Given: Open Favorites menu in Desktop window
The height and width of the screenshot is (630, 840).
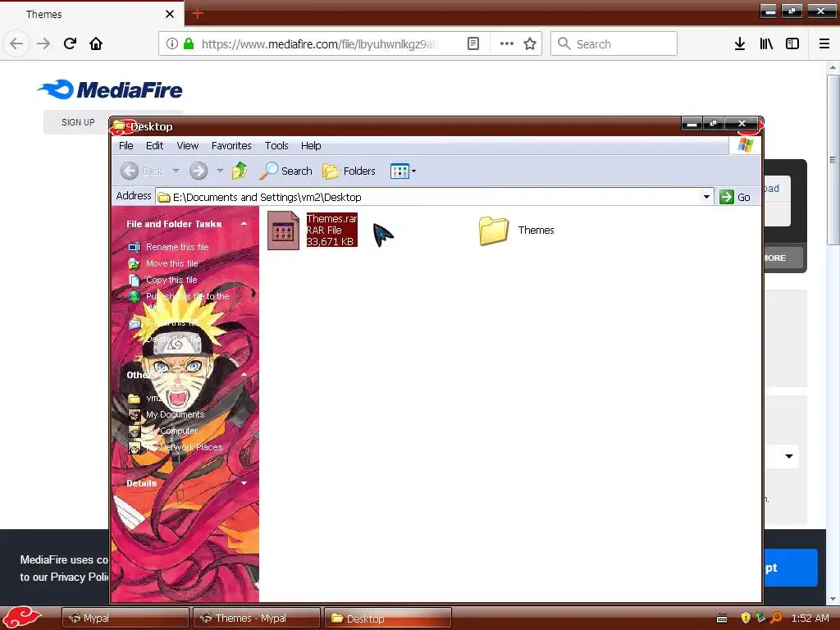Looking at the screenshot, I should (x=231, y=146).
